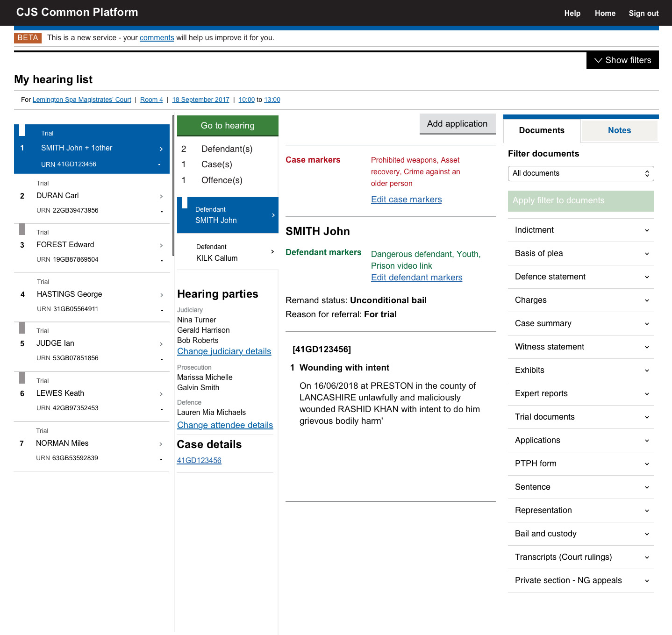Open case 41GD123456 link in Case details
Viewport: 672px width, 635px height.
pyautogui.click(x=199, y=460)
